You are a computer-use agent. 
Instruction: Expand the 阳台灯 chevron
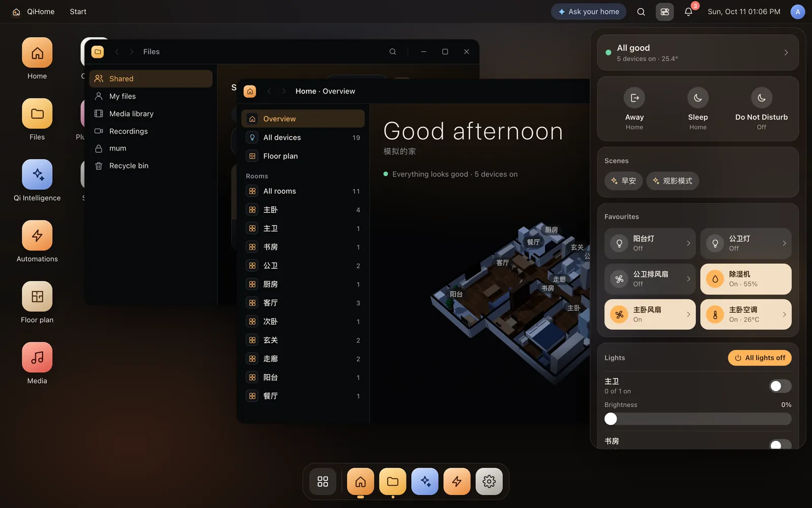689,243
